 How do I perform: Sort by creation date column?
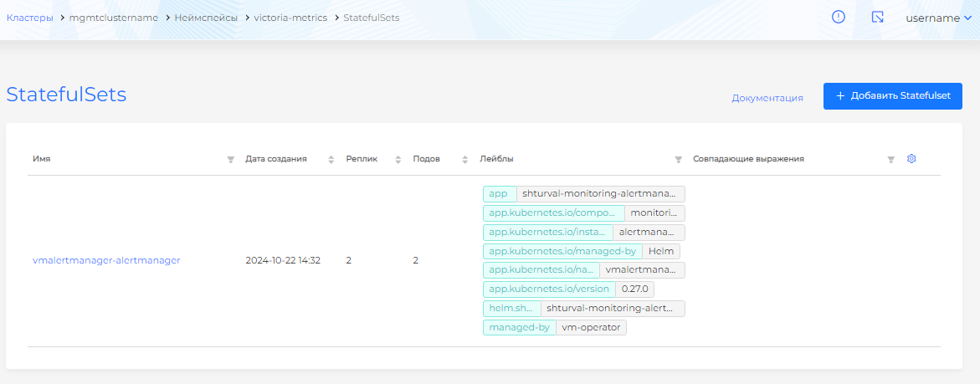pos(331,160)
